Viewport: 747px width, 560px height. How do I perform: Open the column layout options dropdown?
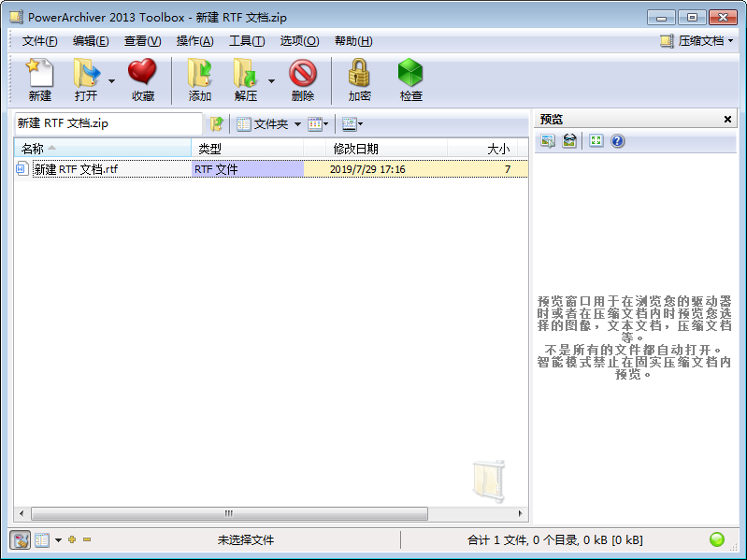point(352,124)
